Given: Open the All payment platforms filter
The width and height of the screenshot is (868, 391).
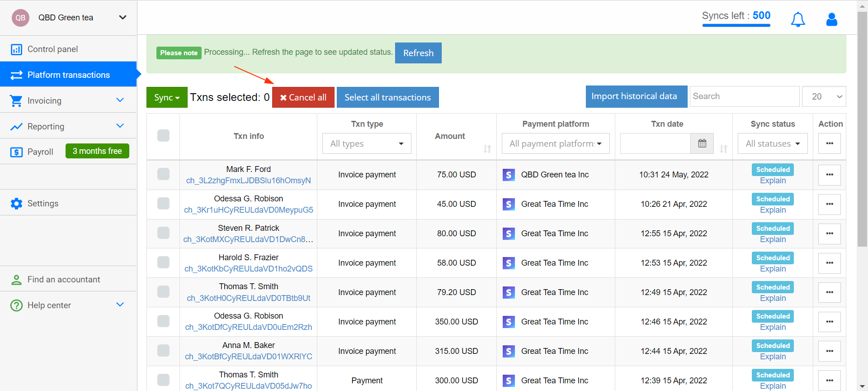Looking at the screenshot, I should pos(556,143).
